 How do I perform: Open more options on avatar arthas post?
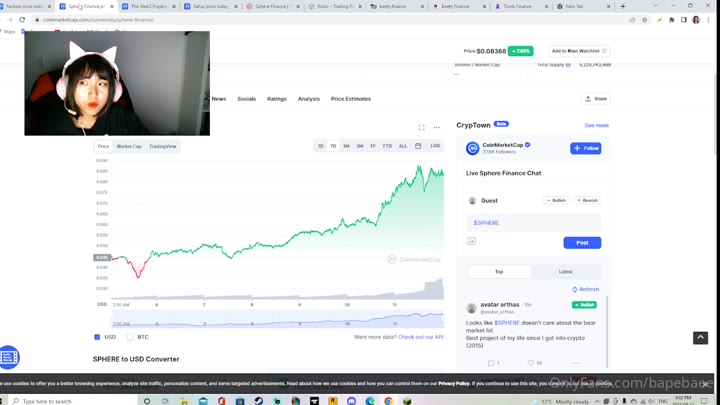[576, 363]
